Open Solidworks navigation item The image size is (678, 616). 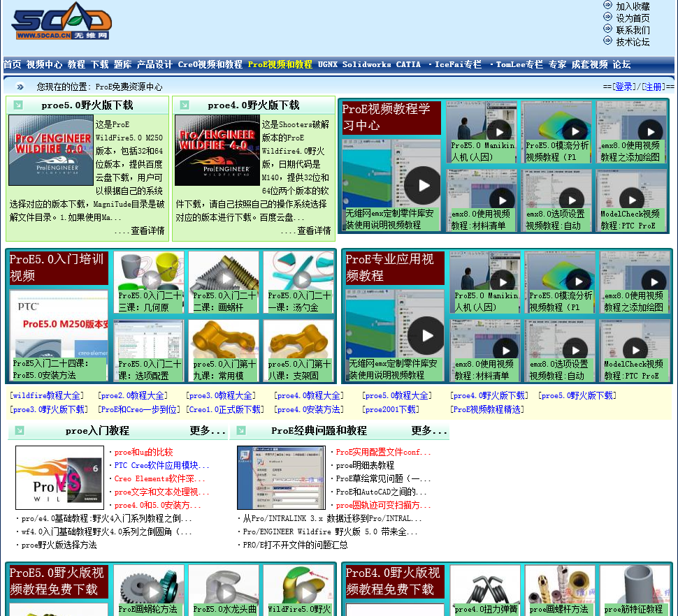point(367,64)
